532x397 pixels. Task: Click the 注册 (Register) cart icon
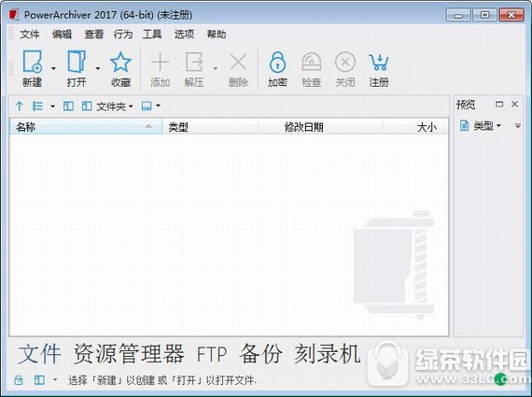point(379,62)
